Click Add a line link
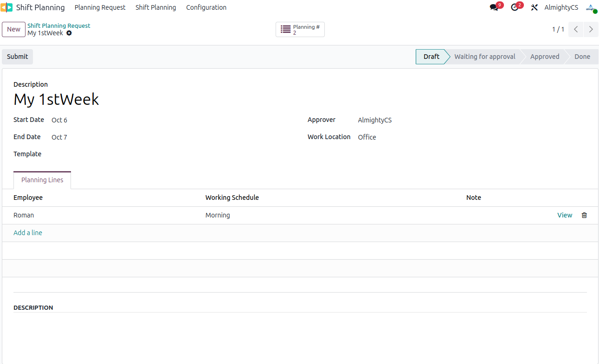This screenshot has width=599, height=364. point(28,233)
